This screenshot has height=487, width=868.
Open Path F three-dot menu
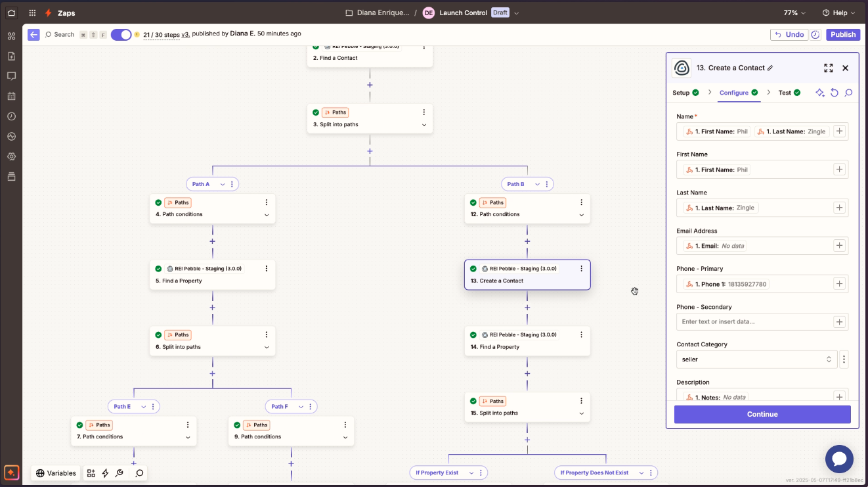(311, 407)
